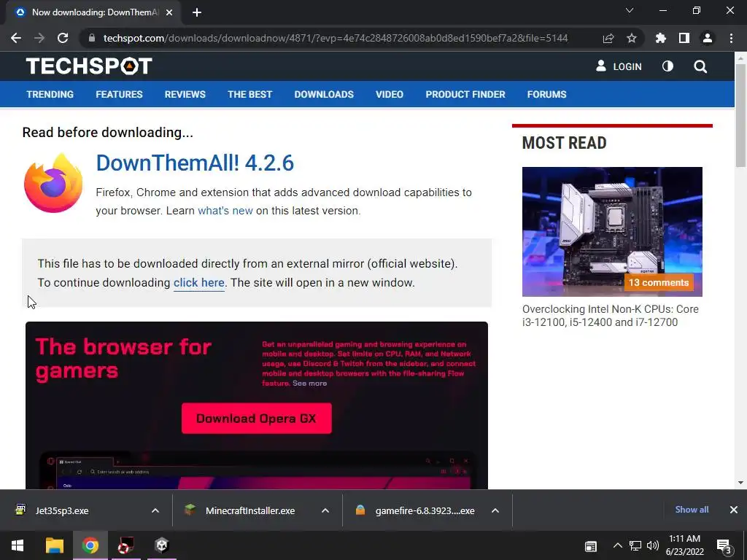This screenshot has height=560, width=747.
Task: Click the Unity taskbar icon
Action: [161, 545]
